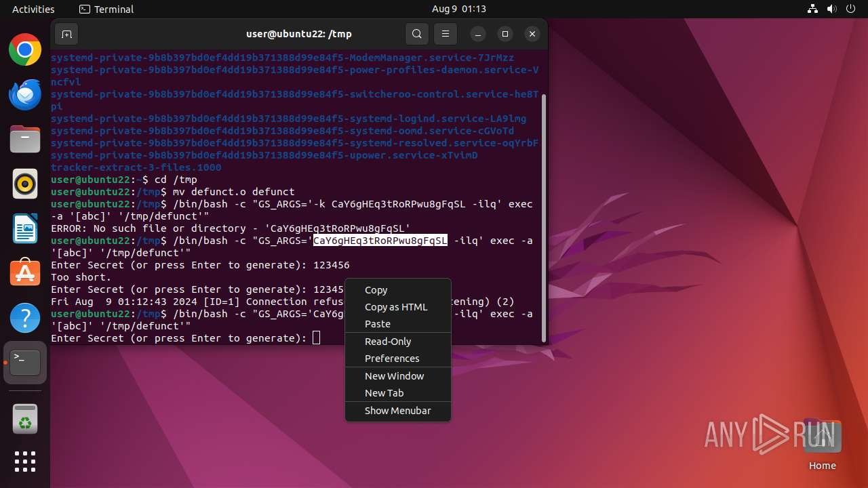Click the 'tracker-extract-3-files.1000' entry
868x488 pixels.
tap(136, 167)
